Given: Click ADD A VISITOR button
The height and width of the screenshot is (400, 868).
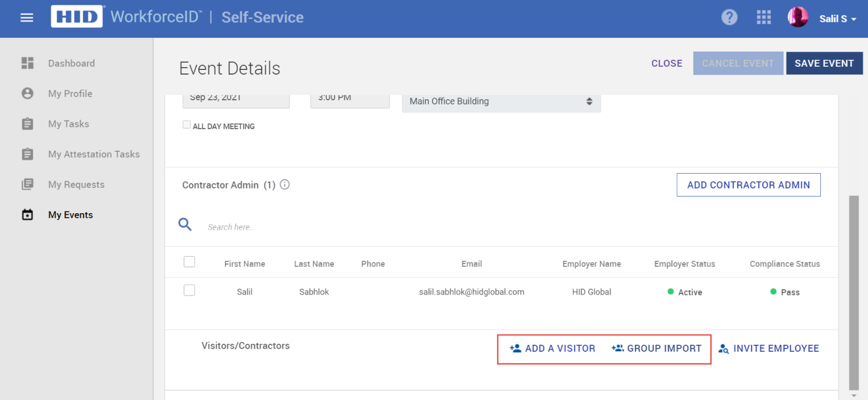Looking at the screenshot, I should point(552,349).
